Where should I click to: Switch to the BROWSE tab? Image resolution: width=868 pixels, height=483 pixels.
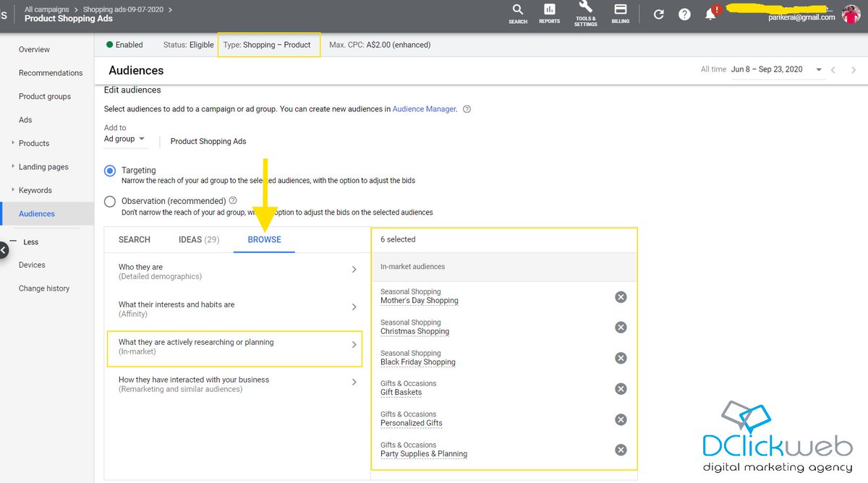point(263,239)
